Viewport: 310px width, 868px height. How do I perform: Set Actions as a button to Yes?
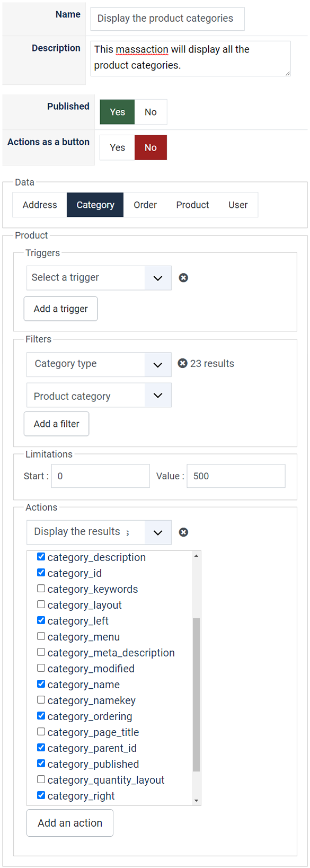pyautogui.click(x=117, y=147)
